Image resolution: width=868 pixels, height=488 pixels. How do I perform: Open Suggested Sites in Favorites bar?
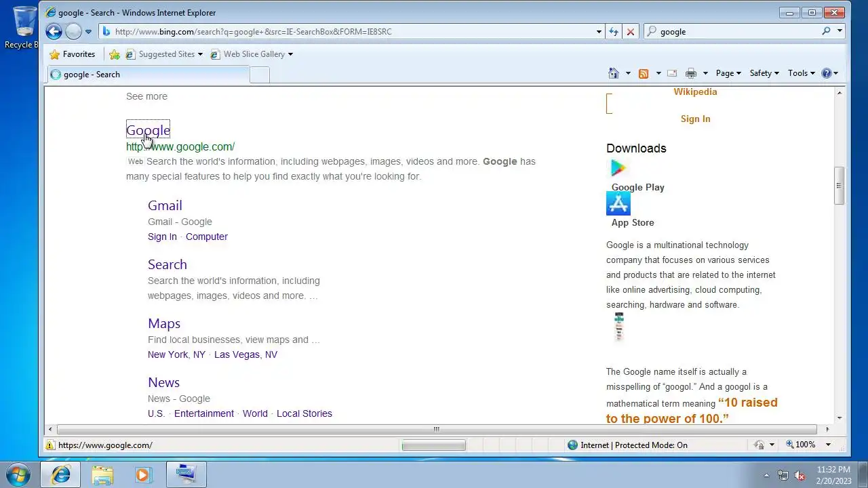click(163, 54)
